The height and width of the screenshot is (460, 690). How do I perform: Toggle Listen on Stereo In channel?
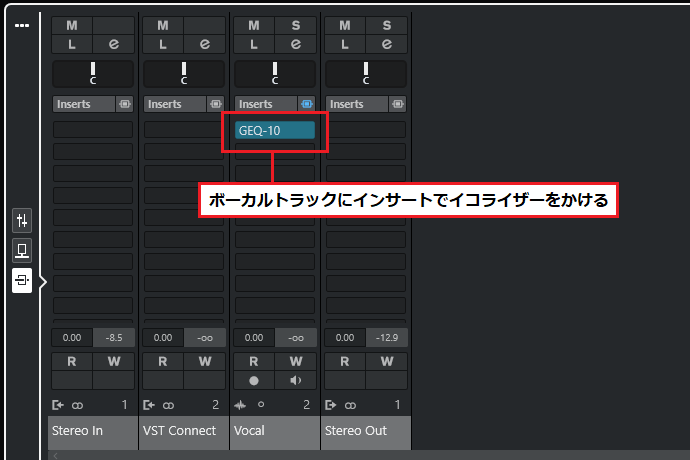point(72,44)
